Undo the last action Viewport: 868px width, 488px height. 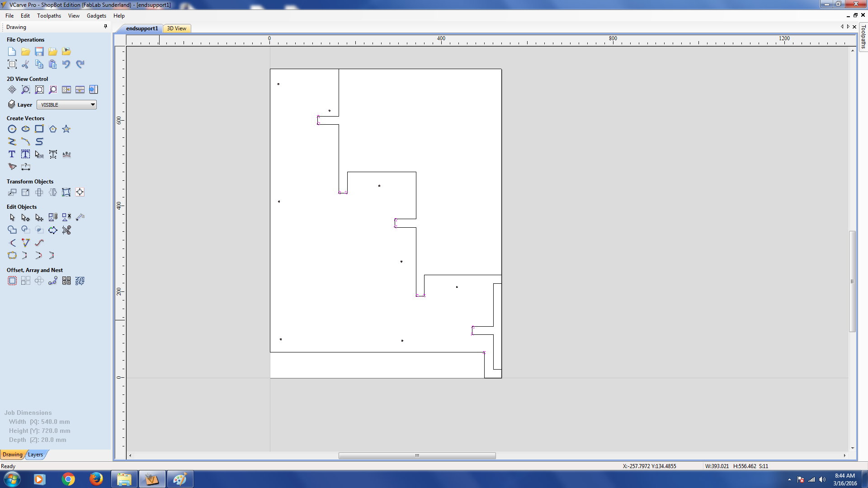coord(66,64)
